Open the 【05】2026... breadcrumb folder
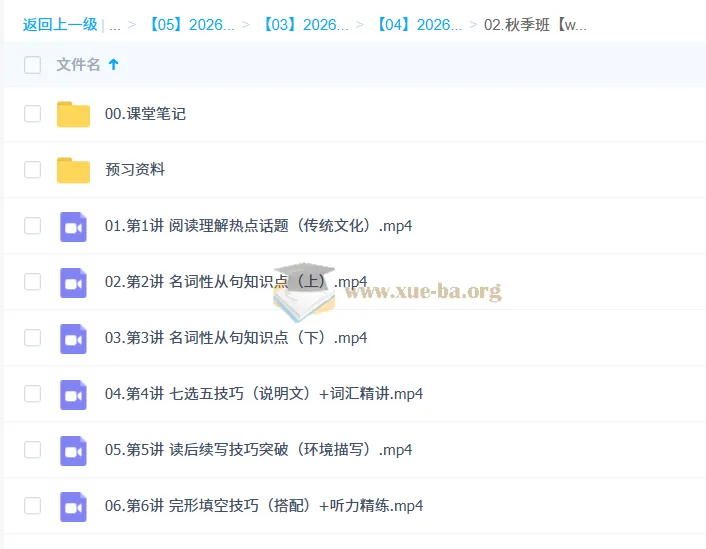The image size is (706, 549). [191, 24]
